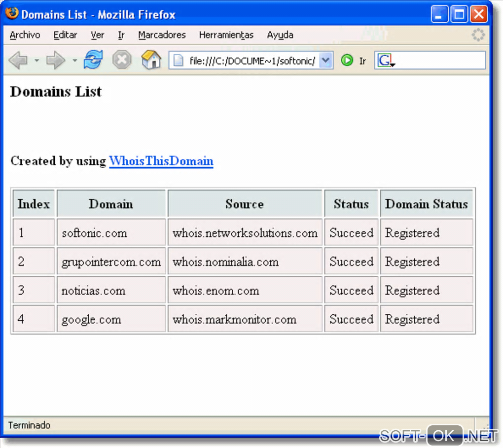Open the Ir menu

coord(121,35)
